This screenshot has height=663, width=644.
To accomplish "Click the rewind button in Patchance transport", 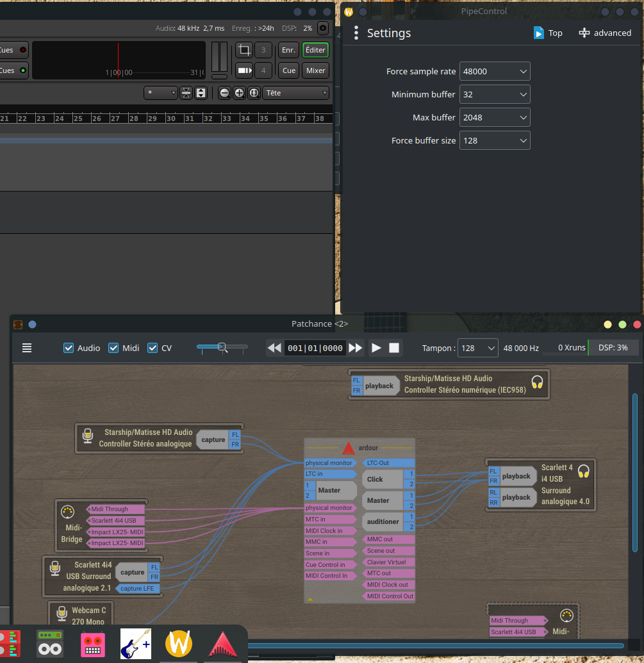I will click(274, 348).
